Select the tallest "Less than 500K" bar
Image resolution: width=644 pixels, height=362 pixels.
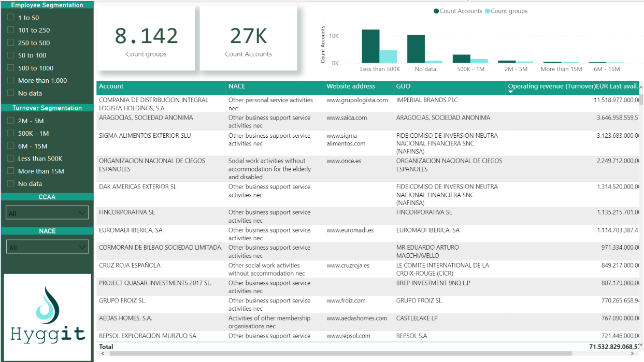pos(369,47)
